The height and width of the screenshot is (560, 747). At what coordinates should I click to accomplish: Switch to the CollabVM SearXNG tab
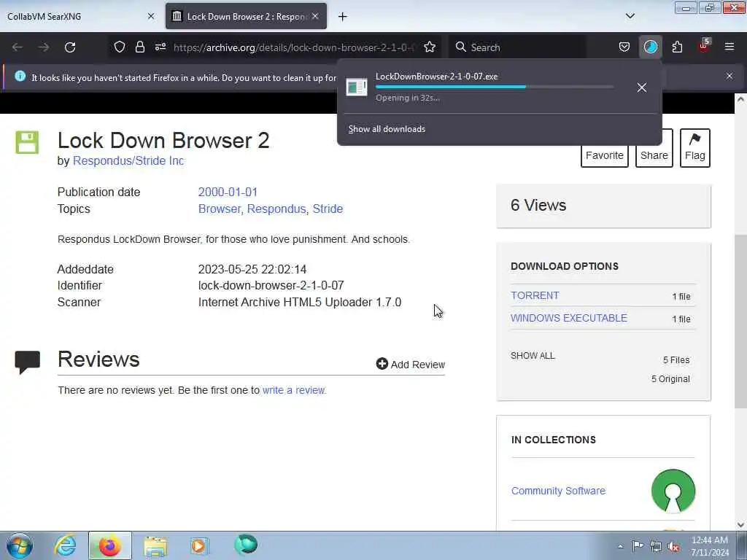tap(81, 16)
